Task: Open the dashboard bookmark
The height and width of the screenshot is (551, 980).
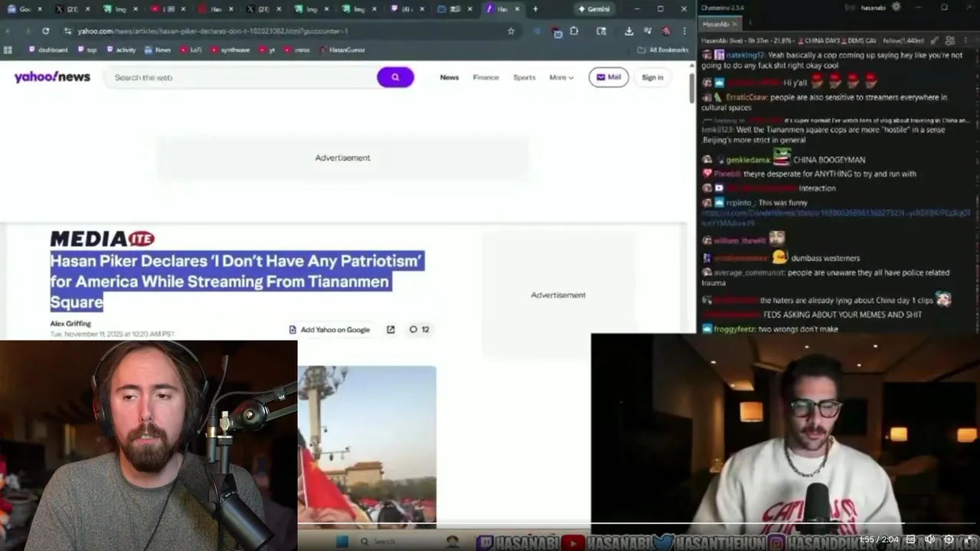Action: pyautogui.click(x=48, y=50)
